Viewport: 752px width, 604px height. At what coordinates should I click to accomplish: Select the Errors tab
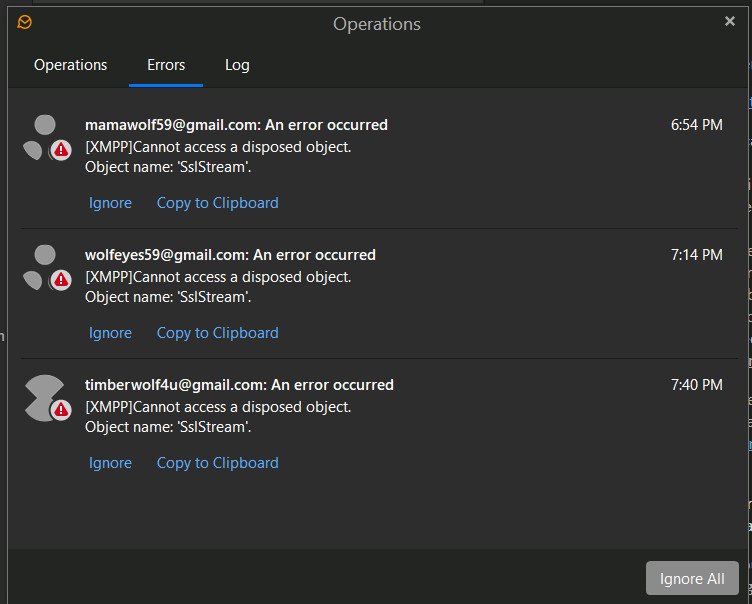166,65
